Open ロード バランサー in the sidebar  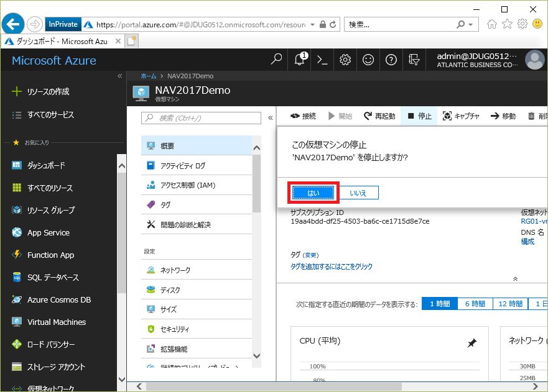(44, 345)
